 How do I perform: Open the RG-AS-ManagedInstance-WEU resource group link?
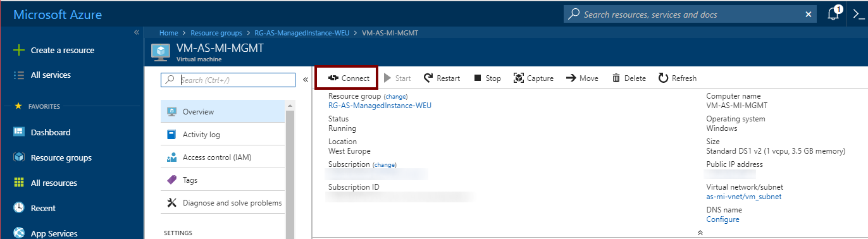pos(380,106)
